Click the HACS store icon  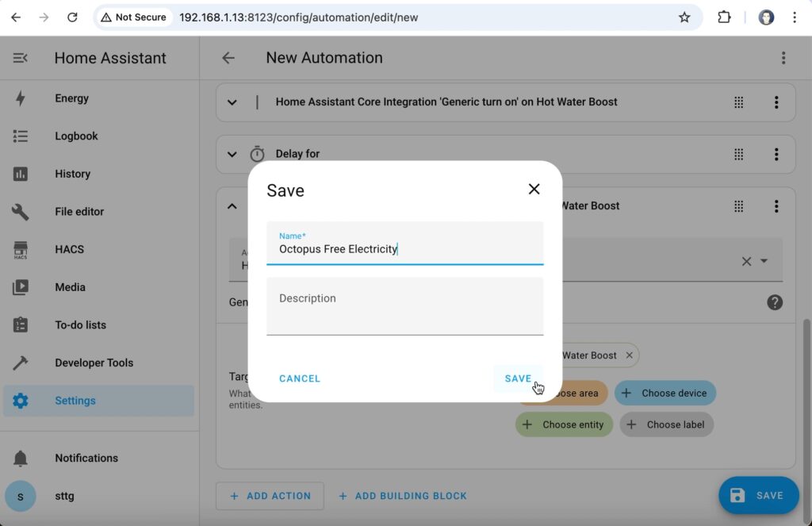click(20, 249)
